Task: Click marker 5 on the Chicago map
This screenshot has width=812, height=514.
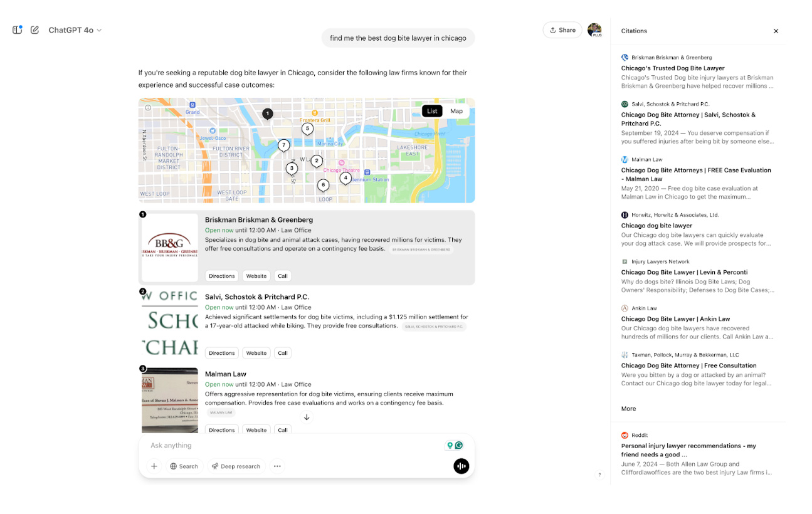Action: 307,128
